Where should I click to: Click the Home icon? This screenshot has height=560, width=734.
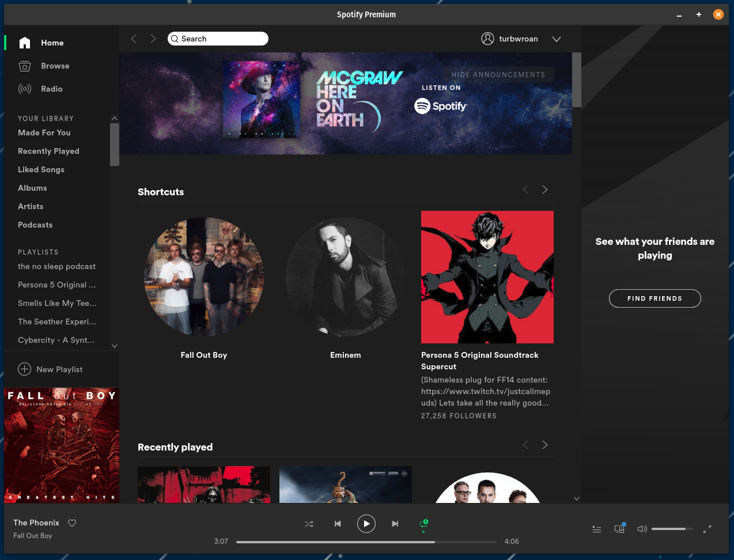point(24,43)
